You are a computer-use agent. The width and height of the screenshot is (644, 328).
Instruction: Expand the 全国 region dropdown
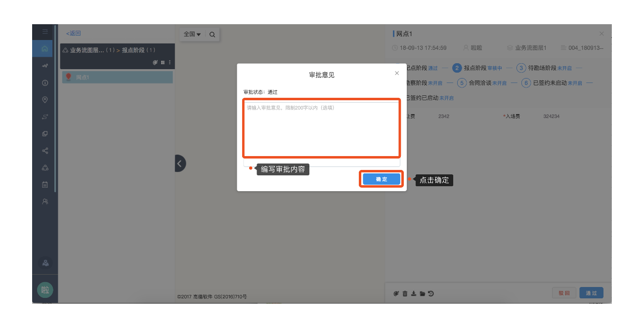[x=192, y=35]
